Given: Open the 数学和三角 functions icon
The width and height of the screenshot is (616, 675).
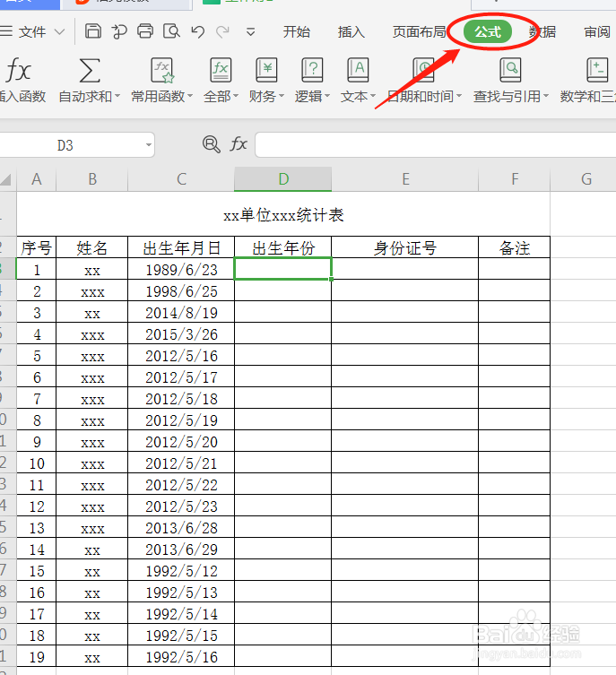Looking at the screenshot, I should tap(597, 70).
